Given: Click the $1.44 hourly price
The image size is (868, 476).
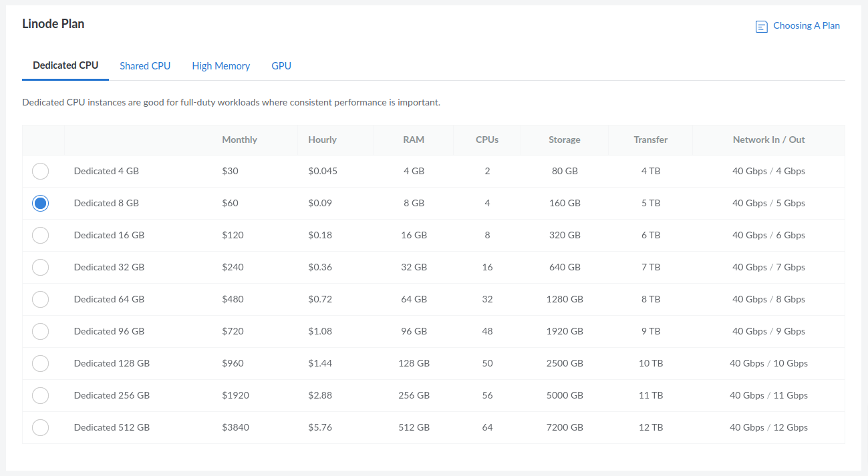Looking at the screenshot, I should tap(320, 363).
